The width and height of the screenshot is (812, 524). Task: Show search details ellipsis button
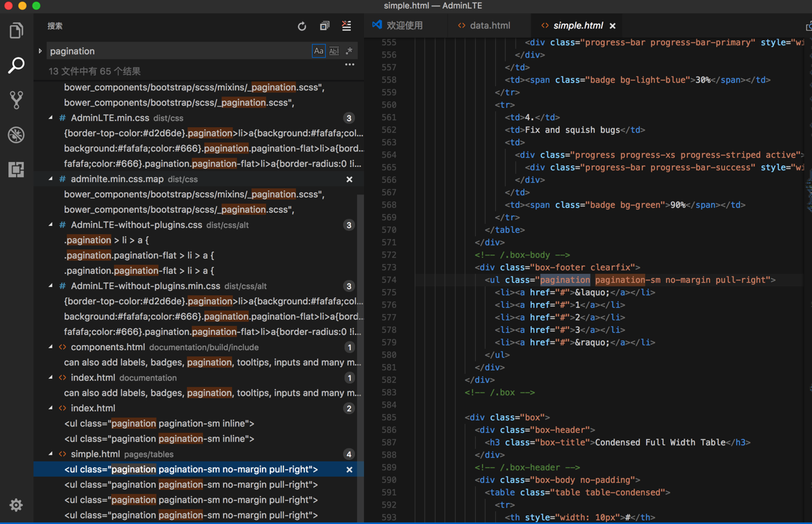point(349,65)
